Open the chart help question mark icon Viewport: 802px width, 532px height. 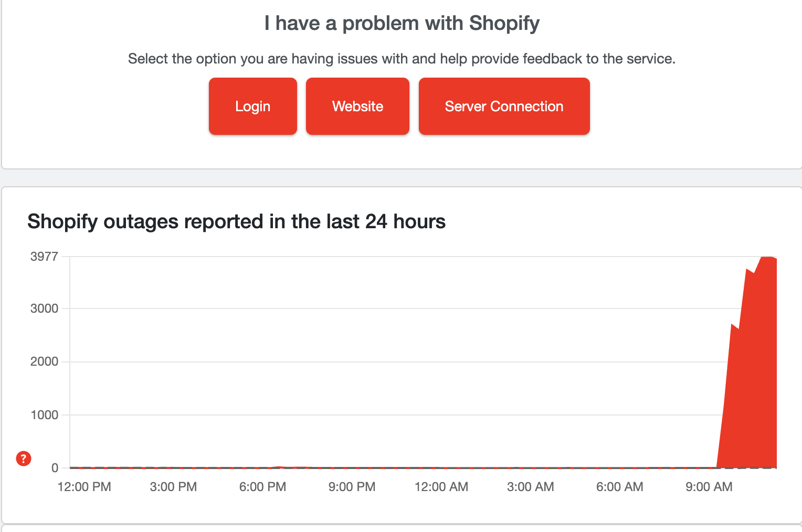(x=23, y=459)
